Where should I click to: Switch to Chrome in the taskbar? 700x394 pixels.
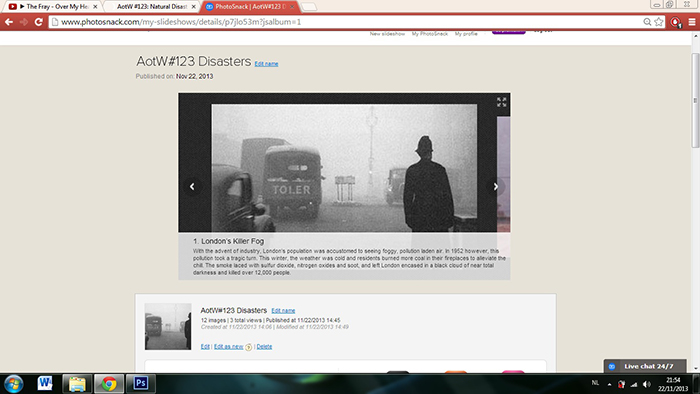109,384
